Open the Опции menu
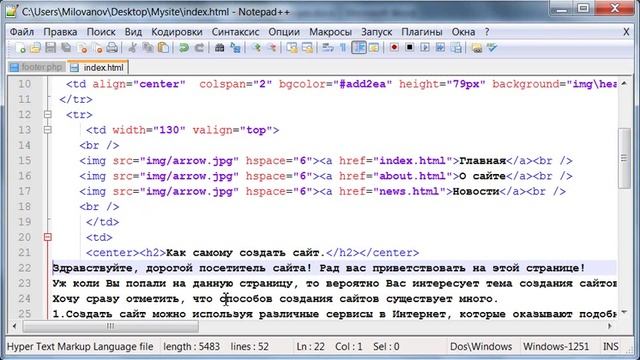 pyautogui.click(x=284, y=32)
